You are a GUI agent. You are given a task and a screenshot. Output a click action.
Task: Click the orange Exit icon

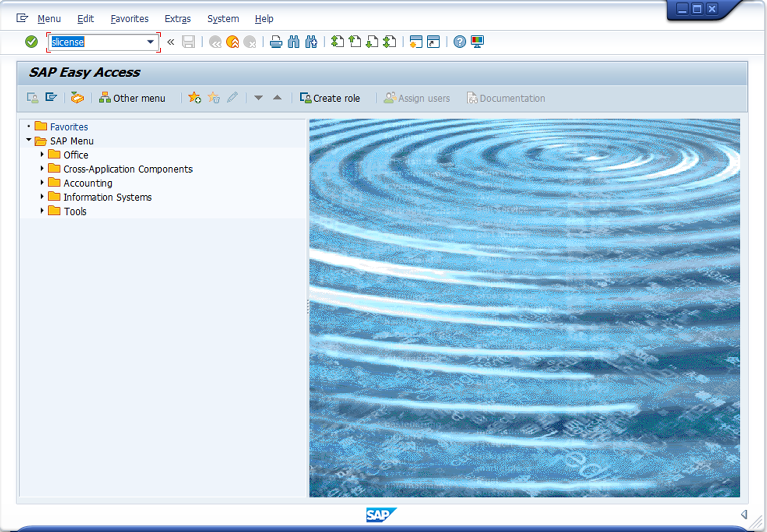(x=232, y=42)
